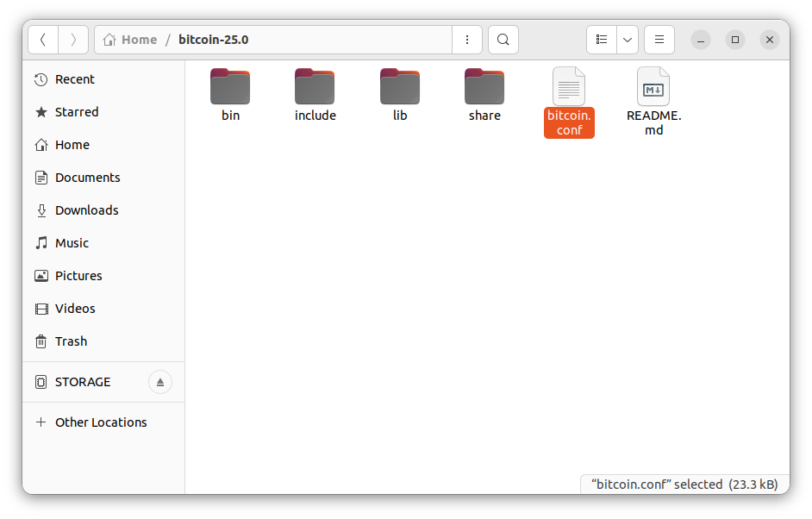Select the README.md markdown file icon
This screenshot has height=519, width=812.
(x=653, y=86)
